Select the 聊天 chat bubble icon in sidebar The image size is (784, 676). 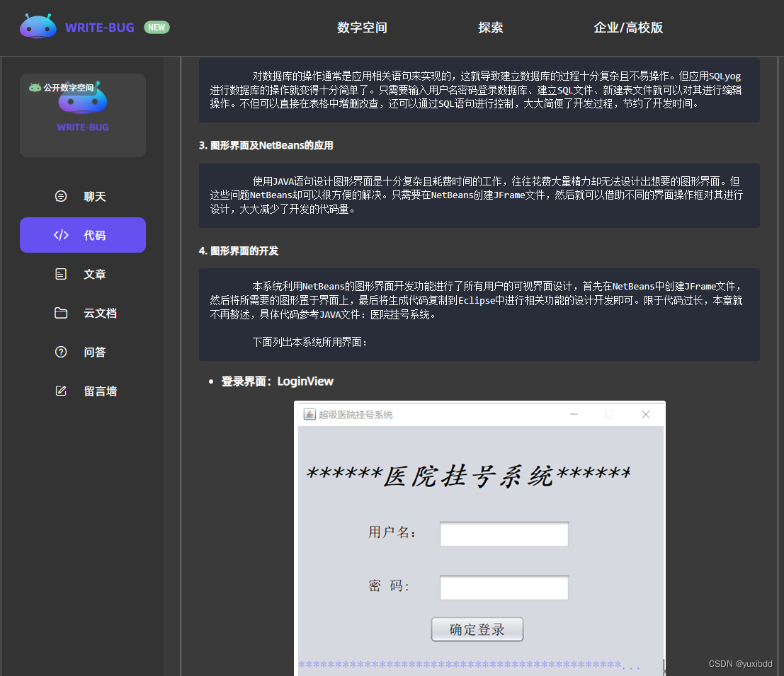pyautogui.click(x=60, y=196)
